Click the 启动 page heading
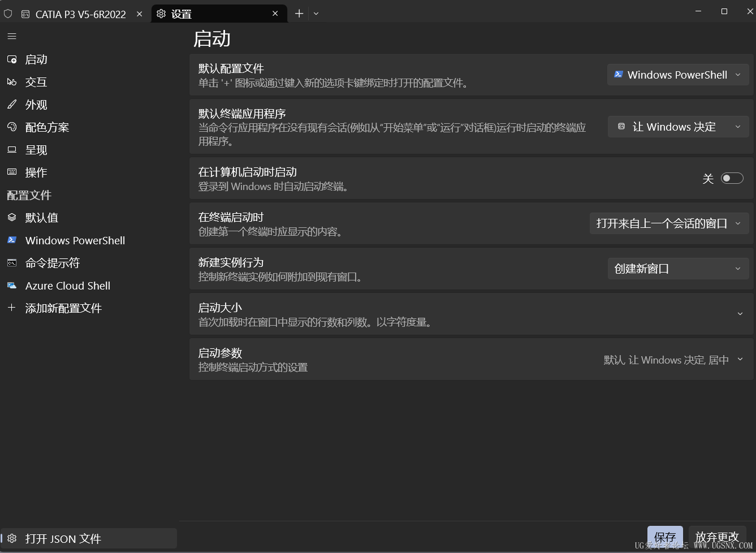The height and width of the screenshot is (553, 756). tap(212, 38)
